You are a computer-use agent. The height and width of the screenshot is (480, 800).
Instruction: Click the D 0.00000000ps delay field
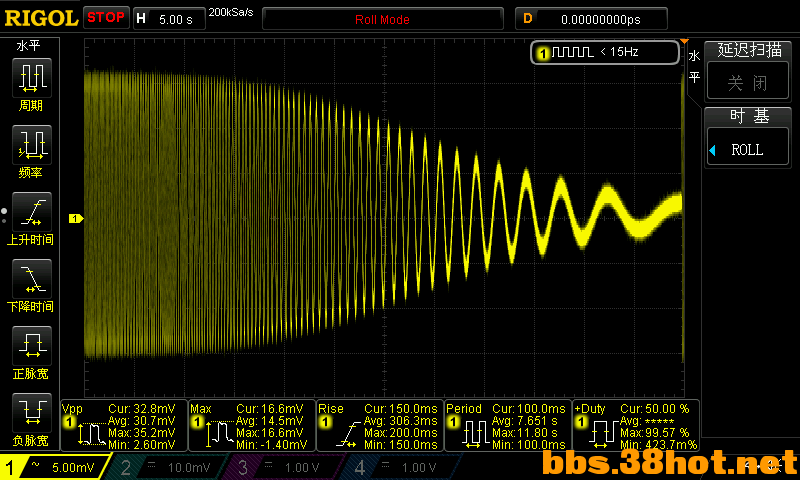(x=591, y=19)
